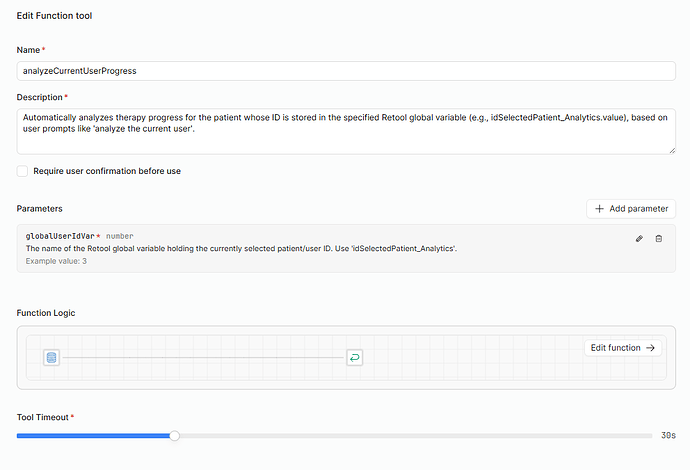Delete the globalUserIdVar parameter with trash icon

[x=658, y=238]
